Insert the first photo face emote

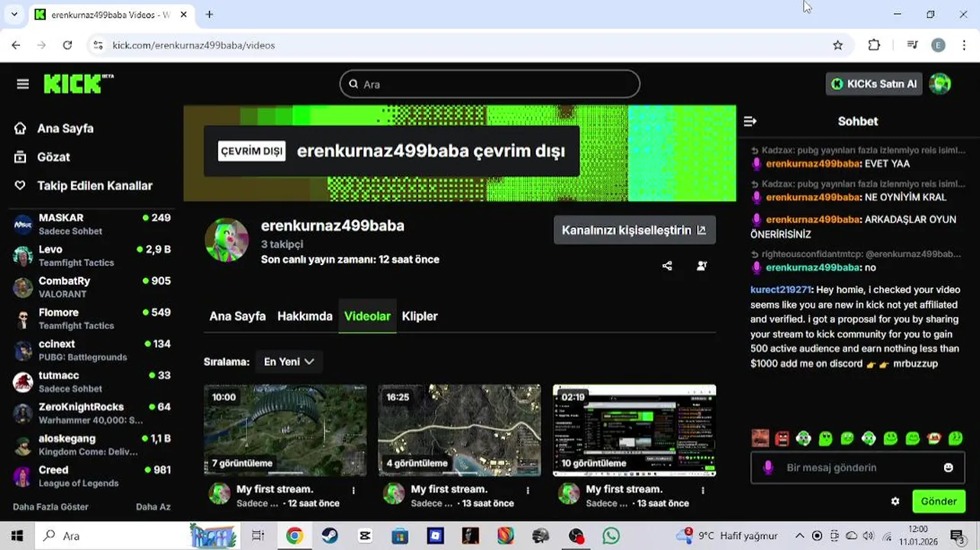pos(759,438)
